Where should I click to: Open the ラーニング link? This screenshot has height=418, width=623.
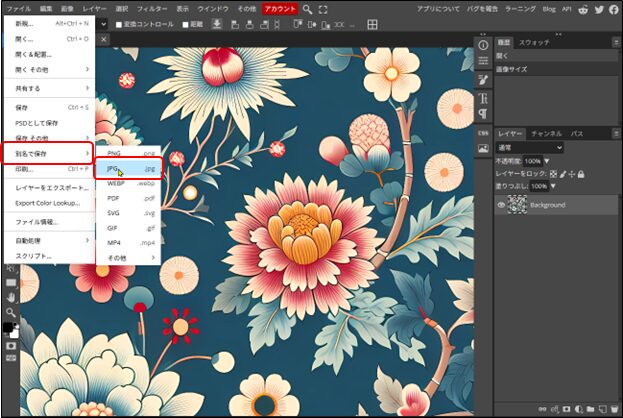[x=520, y=9]
